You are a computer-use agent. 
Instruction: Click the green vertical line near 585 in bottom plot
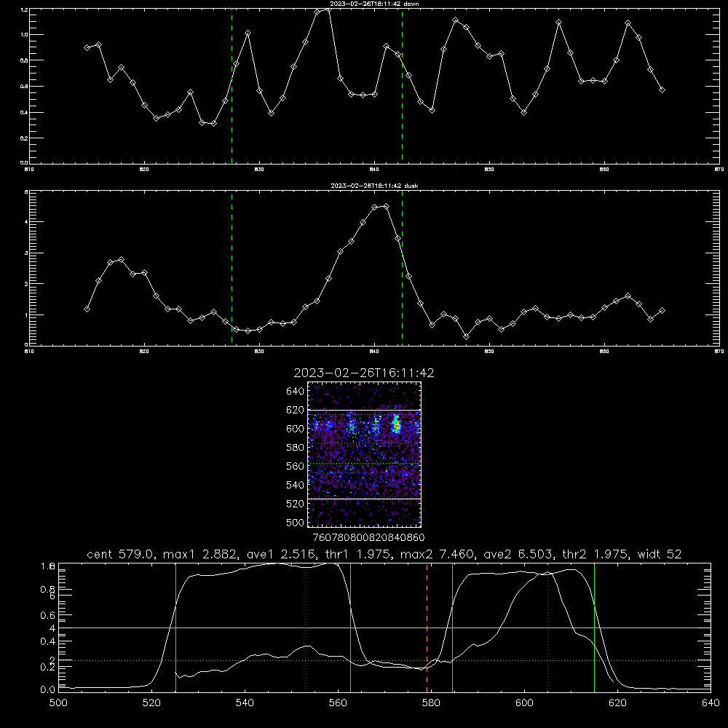(x=452, y=628)
